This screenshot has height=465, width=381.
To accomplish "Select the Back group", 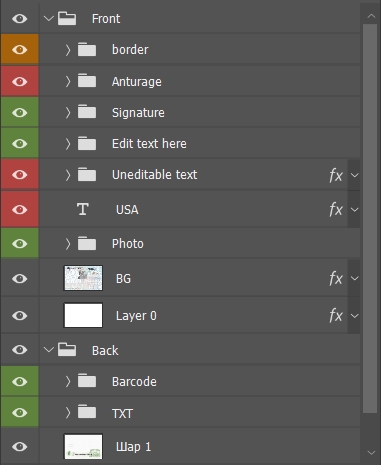I will [x=199, y=350].
